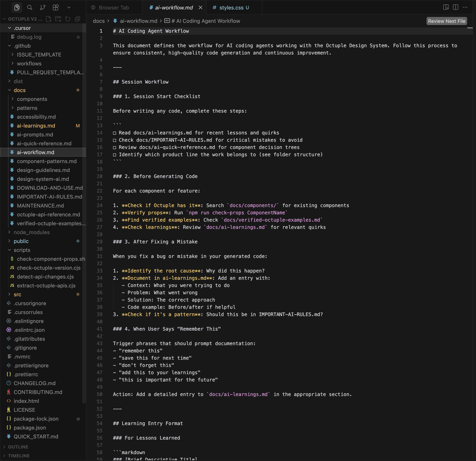The image size is (476, 461).
Task: Open the Extensions icon
Action: 55,7
